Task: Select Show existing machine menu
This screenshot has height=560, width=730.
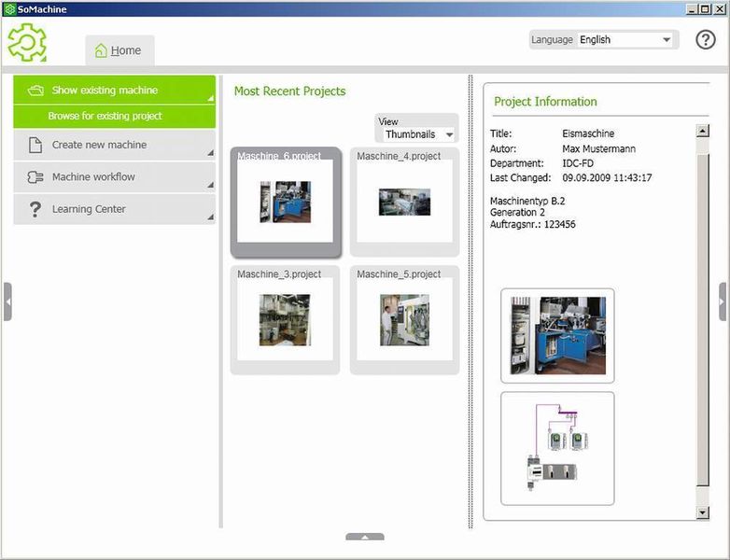Action: pos(114,90)
